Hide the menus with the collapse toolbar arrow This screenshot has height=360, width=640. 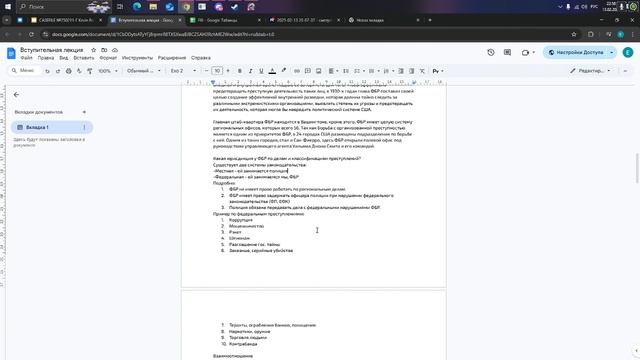coord(625,71)
